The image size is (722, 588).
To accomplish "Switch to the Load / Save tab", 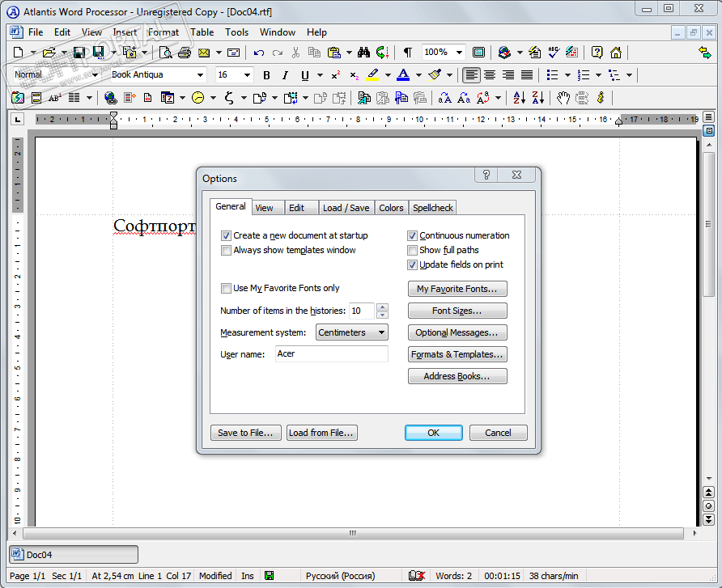I will click(x=346, y=208).
